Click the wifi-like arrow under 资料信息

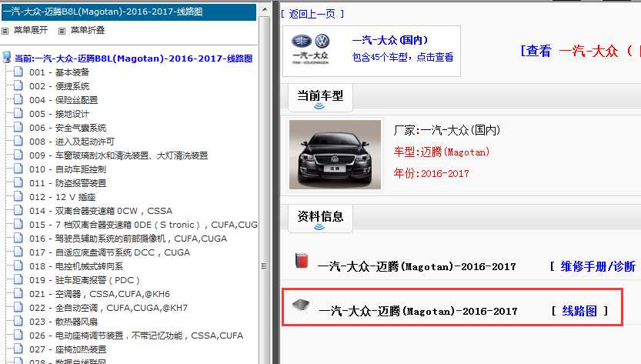coord(319,227)
